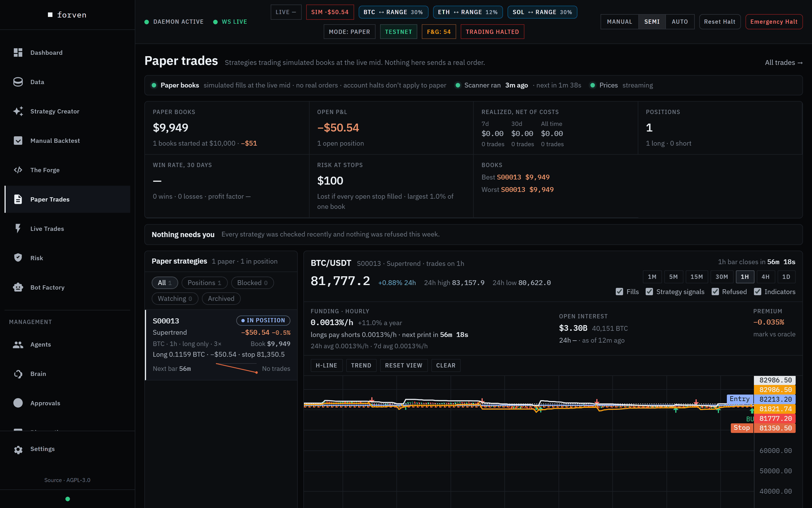Viewport: 812px width, 508px height.
Task: Filter strategies by Positions
Action: tap(204, 283)
